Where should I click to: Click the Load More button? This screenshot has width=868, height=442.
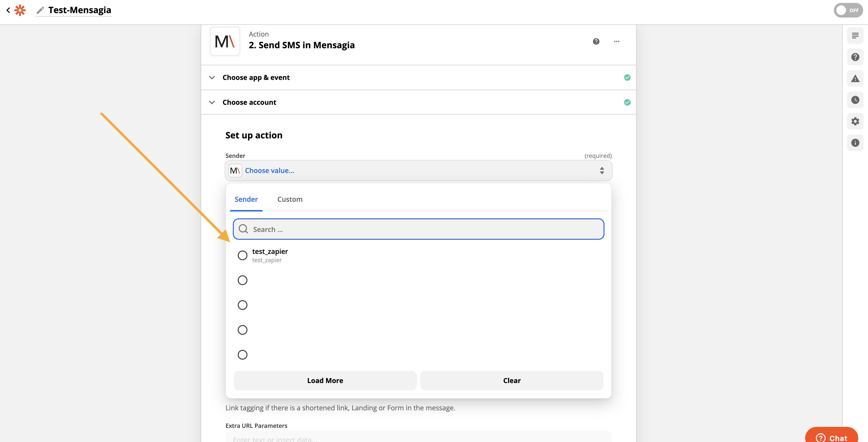click(325, 380)
